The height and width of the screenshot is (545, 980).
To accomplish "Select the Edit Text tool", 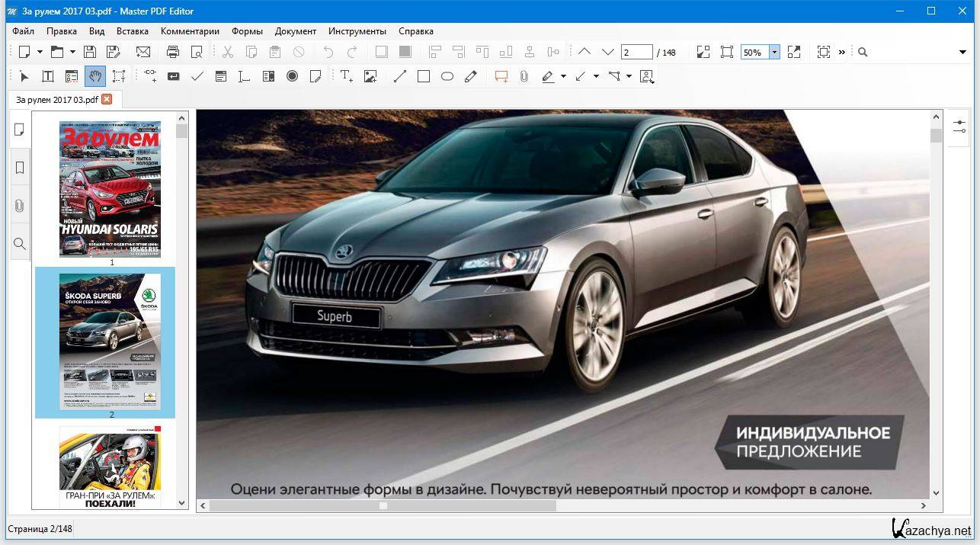I will click(x=47, y=76).
